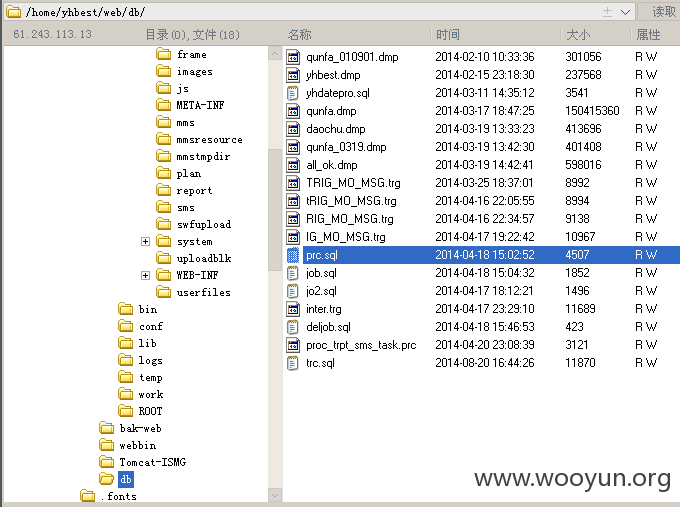Select file named RIG_MO_MSG.trg
The width and height of the screenshot is (680, 507).
click(x=350, y=219)
